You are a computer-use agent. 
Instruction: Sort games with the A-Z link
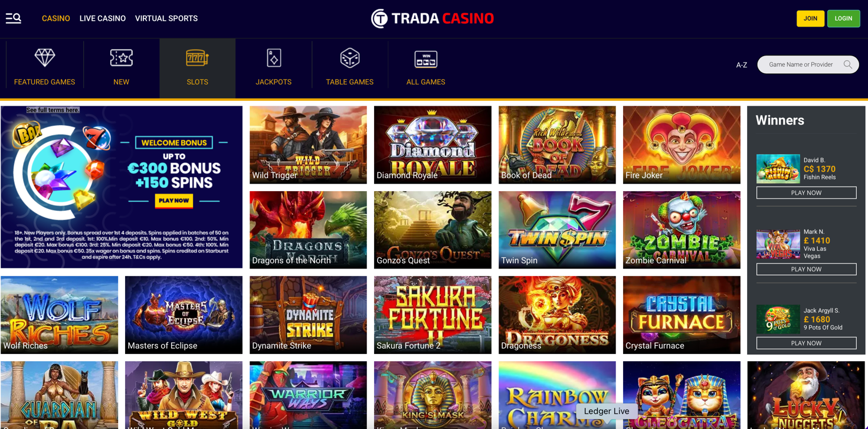click(x=742, y=65)
